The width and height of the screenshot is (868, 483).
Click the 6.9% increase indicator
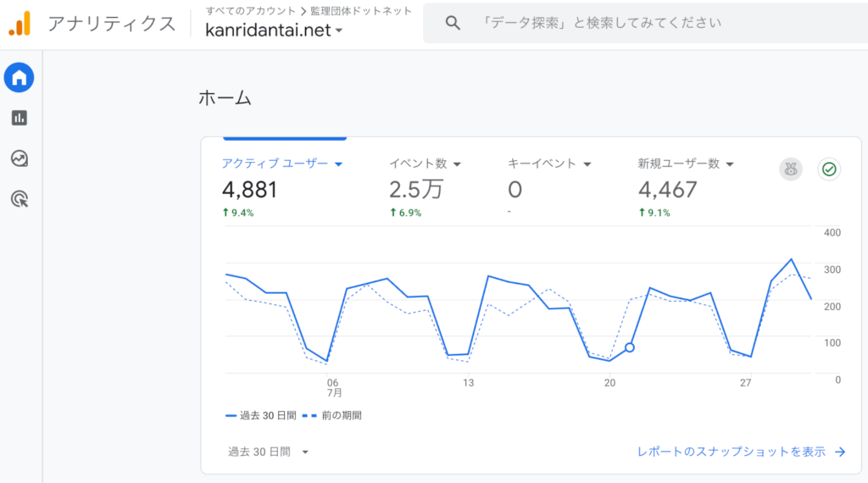click(405, 213)
